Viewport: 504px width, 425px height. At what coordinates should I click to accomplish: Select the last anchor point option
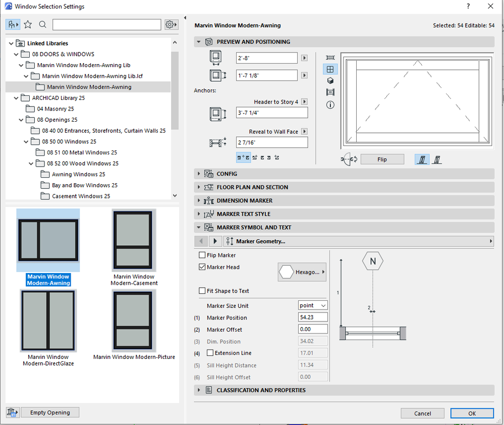277,157
